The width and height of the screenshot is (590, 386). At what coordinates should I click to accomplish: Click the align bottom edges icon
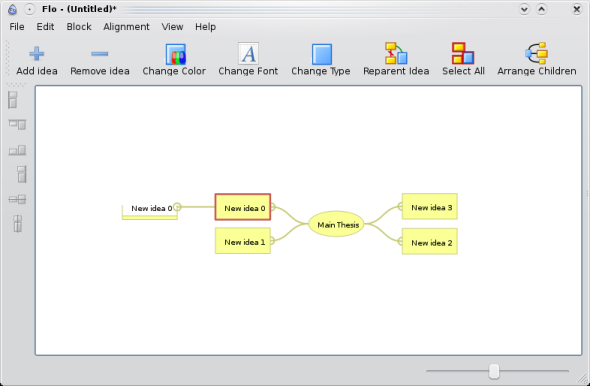17,150
